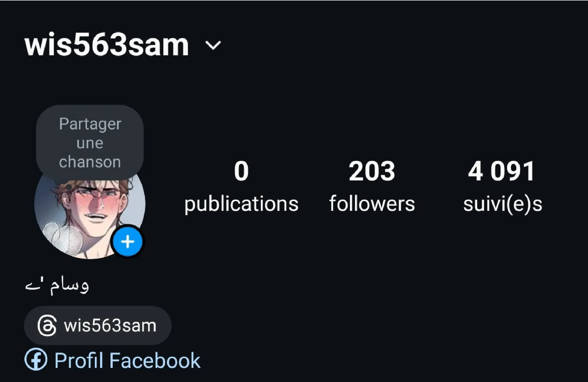Image resolution: width=588 pixels, height=382 pixels.
Task: Open the Threads wis563sam badge
Action: (x=98, y=325)
